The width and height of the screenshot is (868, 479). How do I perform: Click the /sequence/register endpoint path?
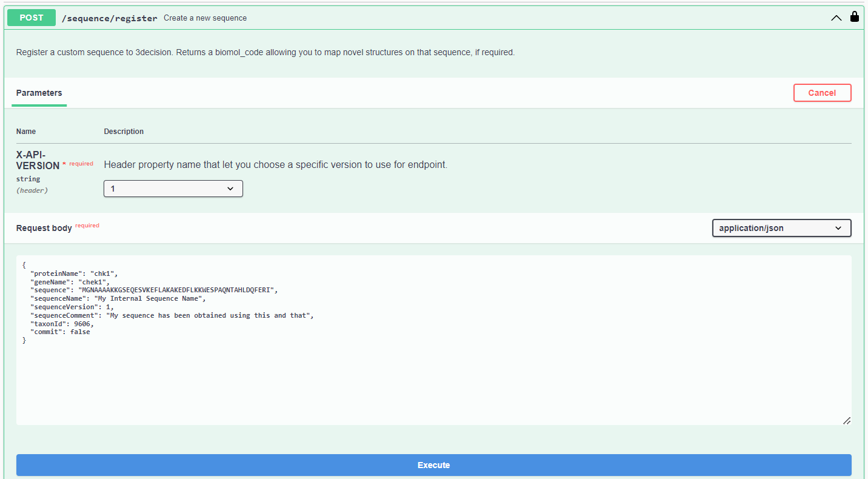(110, 18)
